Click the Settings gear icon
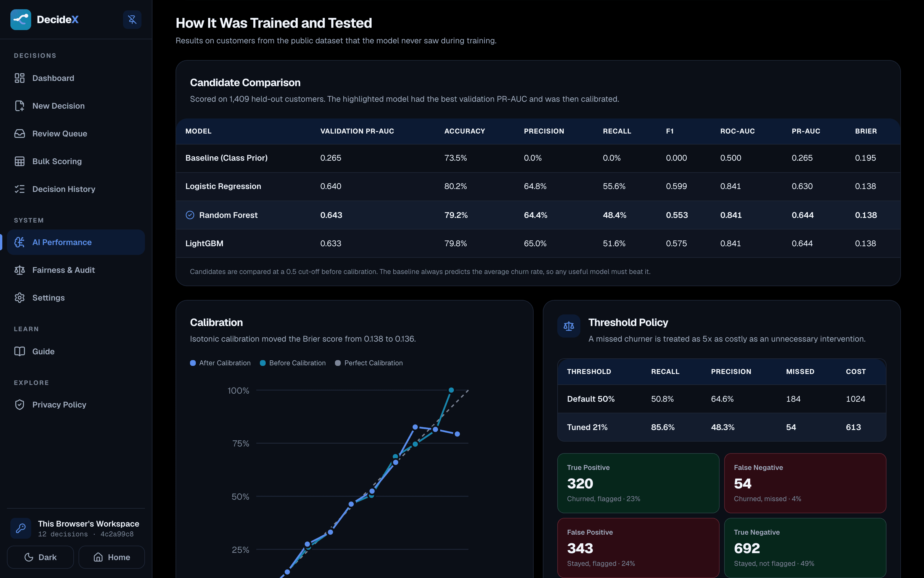Image resolution: width=924 pixels, height=578 pixels. (x=19, y=297)
